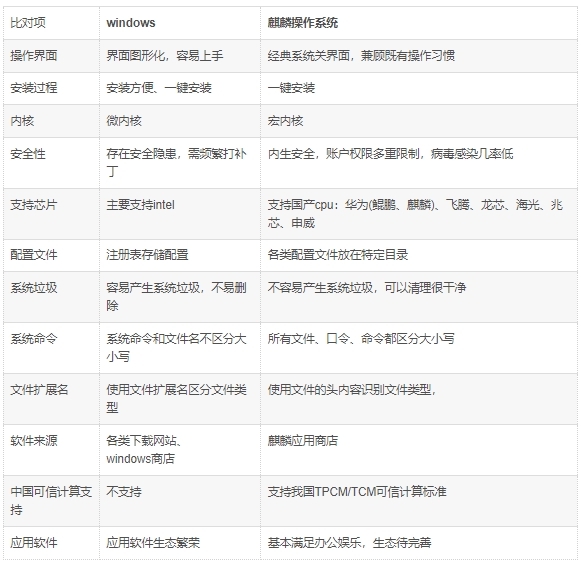Select the windows column header
This screenshot has height=562, width=581.
180,23
